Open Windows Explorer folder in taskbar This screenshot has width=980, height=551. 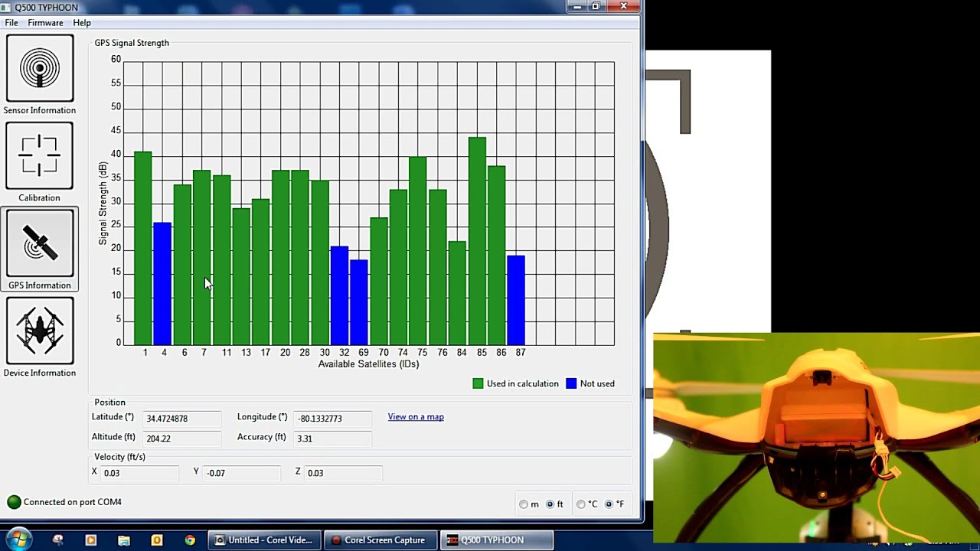click(x=123, y=540)
